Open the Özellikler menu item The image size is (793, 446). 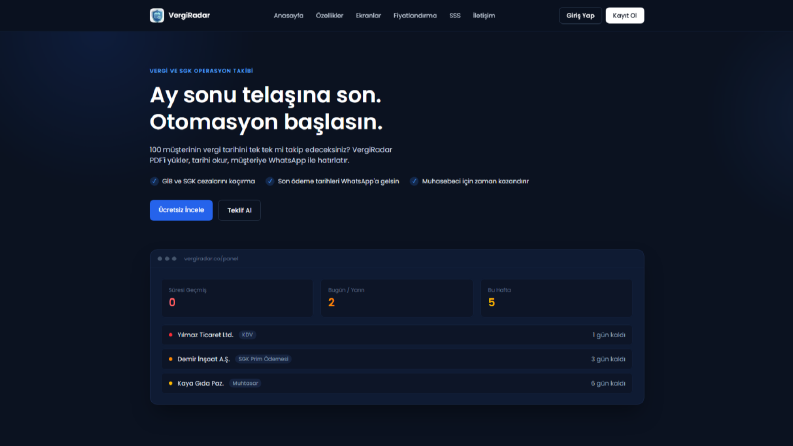click(329, 16)
